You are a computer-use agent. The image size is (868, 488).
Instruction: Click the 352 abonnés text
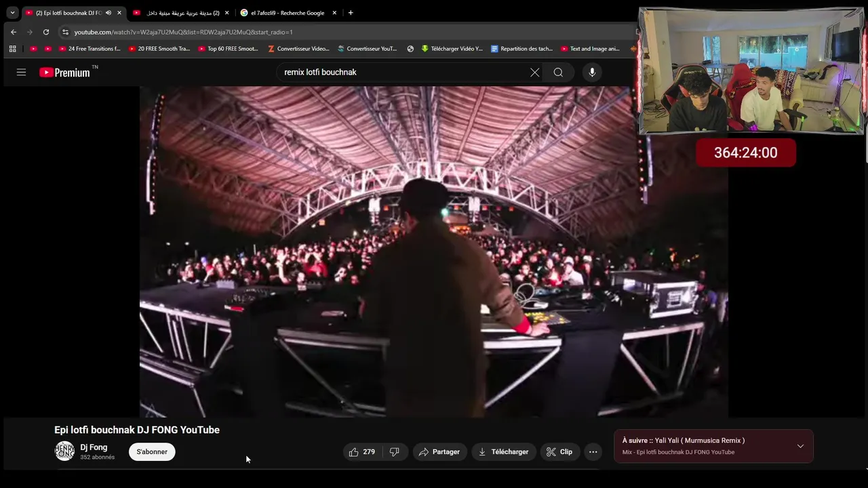click(x=97, y=457)
